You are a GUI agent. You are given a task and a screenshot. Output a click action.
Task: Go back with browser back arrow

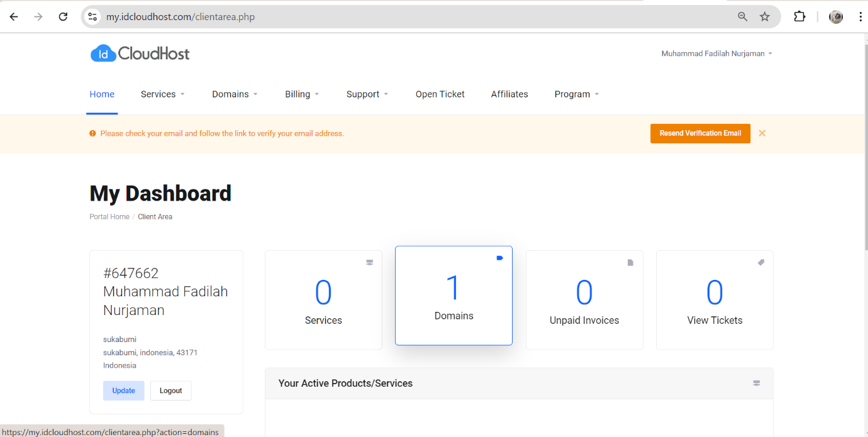click(x=14, y=17)
